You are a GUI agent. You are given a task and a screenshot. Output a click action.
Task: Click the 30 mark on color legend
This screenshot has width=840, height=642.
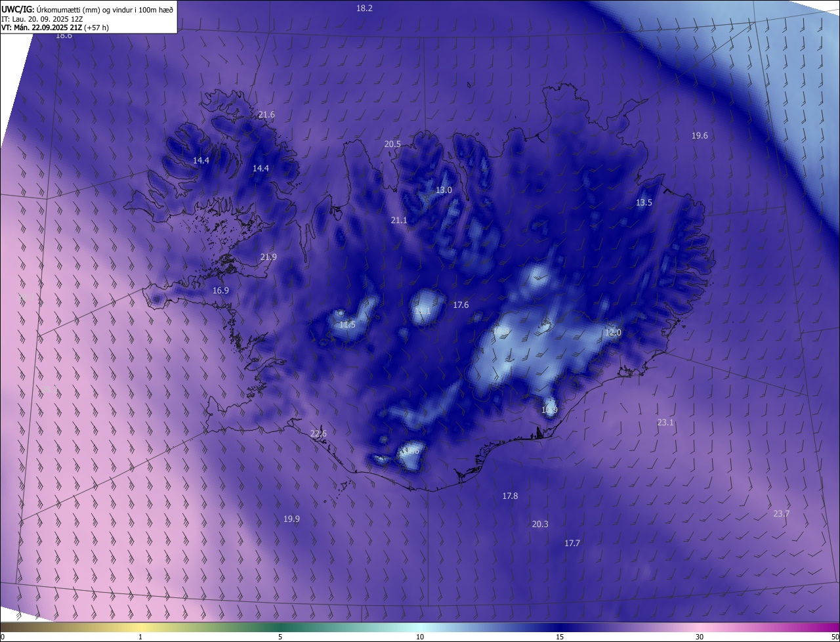[700, 637]
